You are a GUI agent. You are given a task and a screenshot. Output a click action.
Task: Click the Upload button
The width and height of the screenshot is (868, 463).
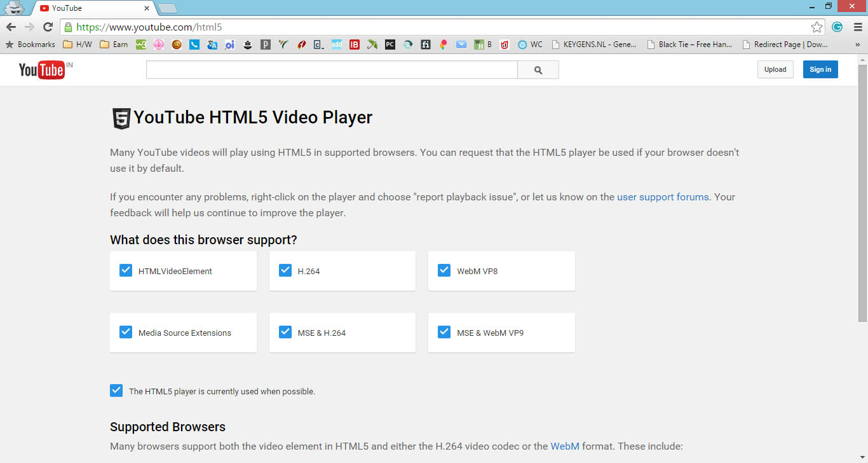click(775, 69)
